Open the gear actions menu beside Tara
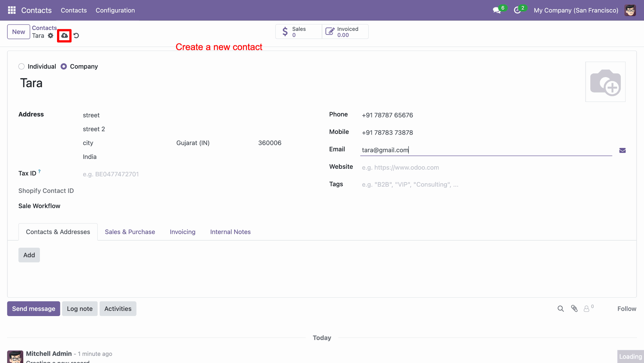 point(51,36)
